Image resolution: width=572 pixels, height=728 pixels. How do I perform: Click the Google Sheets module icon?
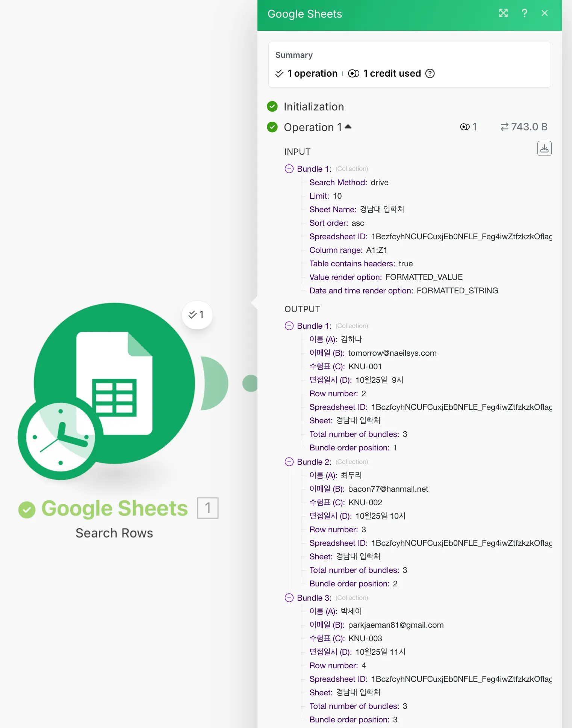pyautogui.click(x=114, y=383)
